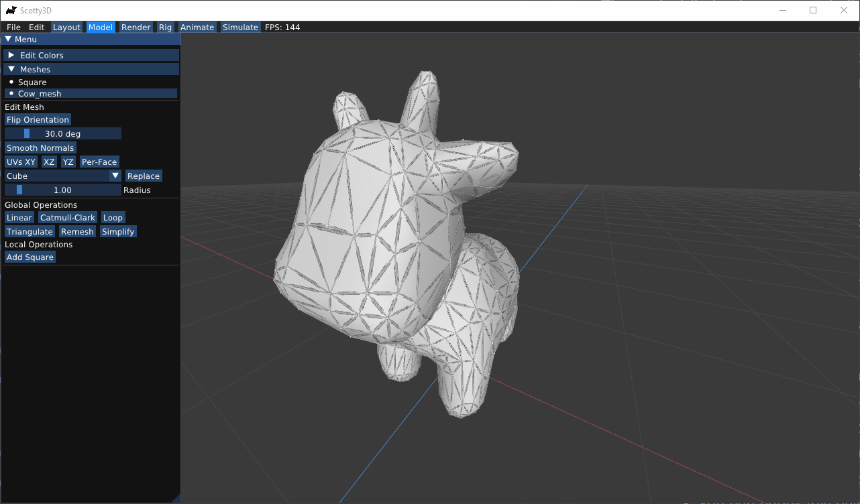Collapse the Meshes section

tap(91, 69)
